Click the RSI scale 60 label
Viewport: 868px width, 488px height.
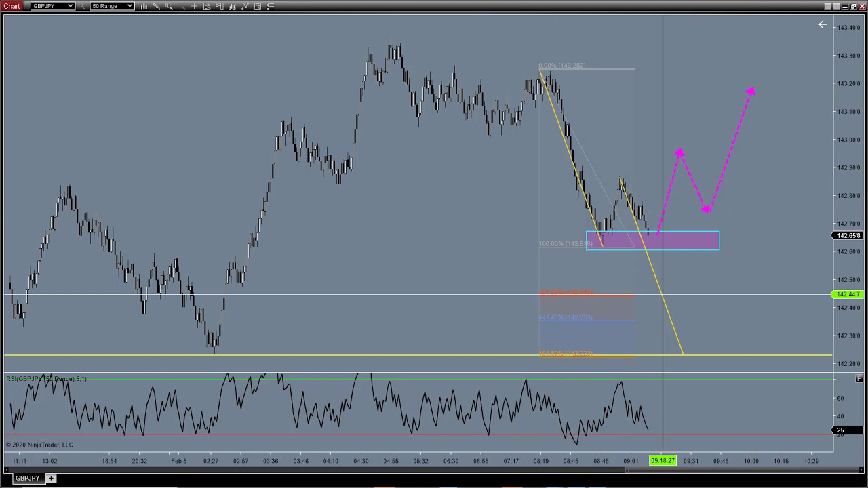841,398
